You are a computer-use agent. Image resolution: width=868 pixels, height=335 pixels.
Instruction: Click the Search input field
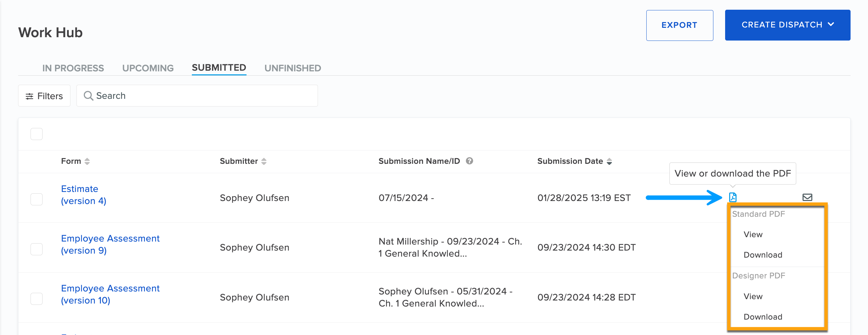click(202, 96)
